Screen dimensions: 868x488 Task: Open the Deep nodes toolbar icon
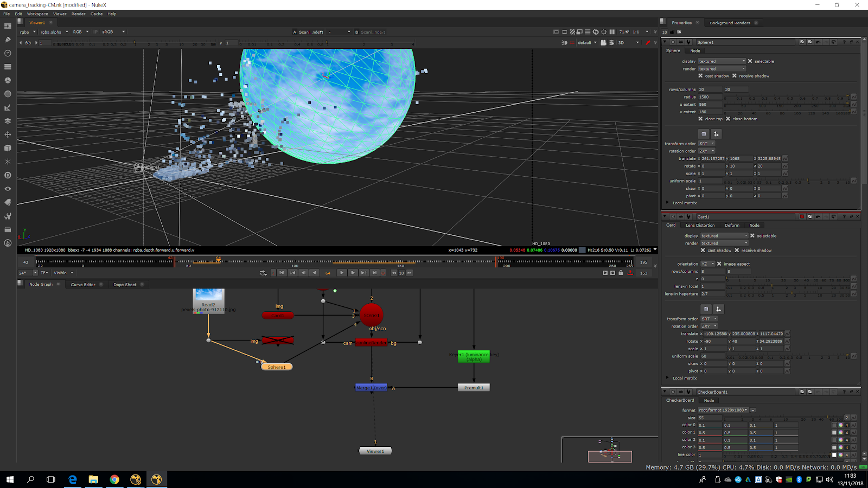(8, 175)
